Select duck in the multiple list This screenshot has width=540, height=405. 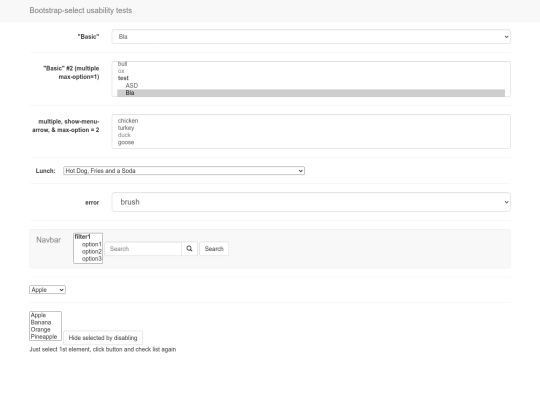[311, 135]
